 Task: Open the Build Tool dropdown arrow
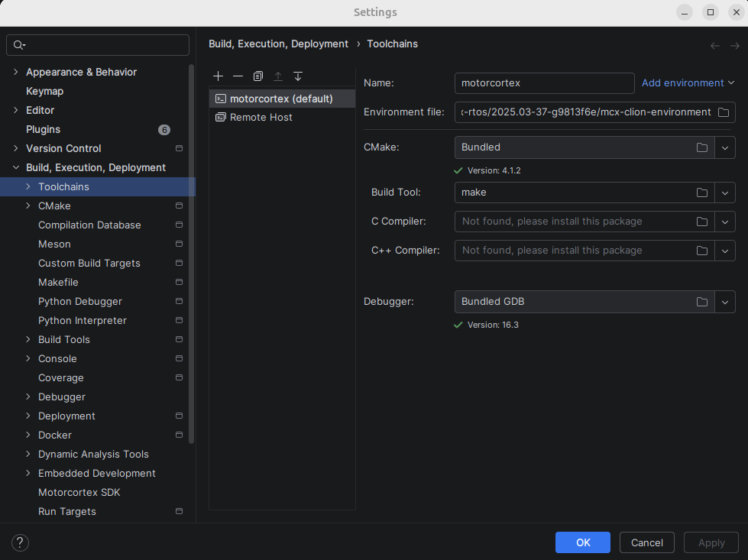coord(725,193)
